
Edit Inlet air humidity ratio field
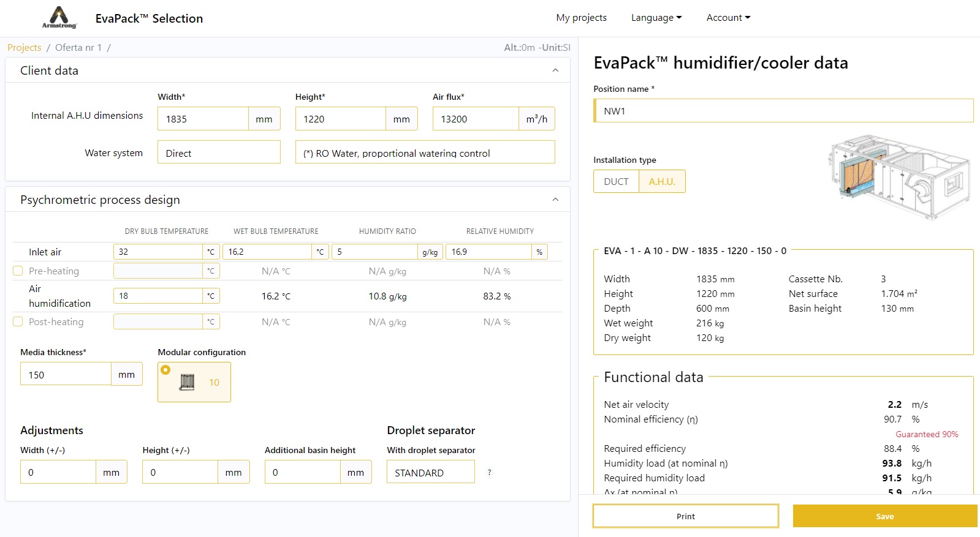374,252
